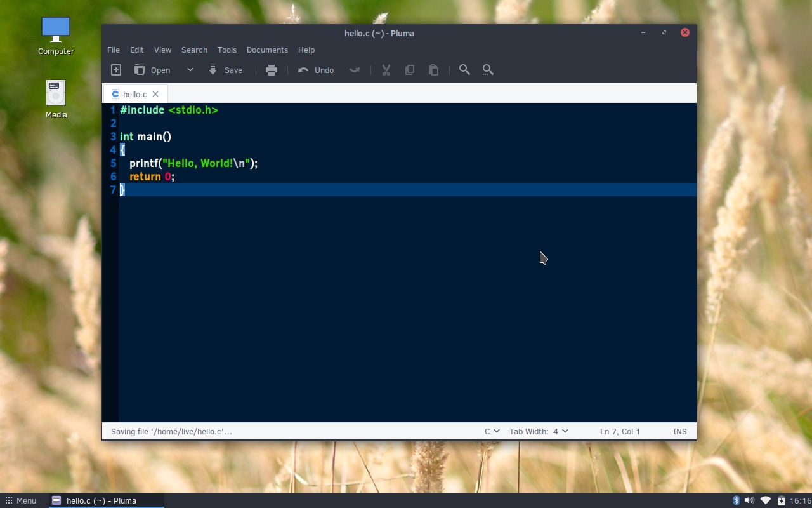Change the highlight language from C
Image resolution: width=812 pixels, height=508 pixels.
coord(492,431)
